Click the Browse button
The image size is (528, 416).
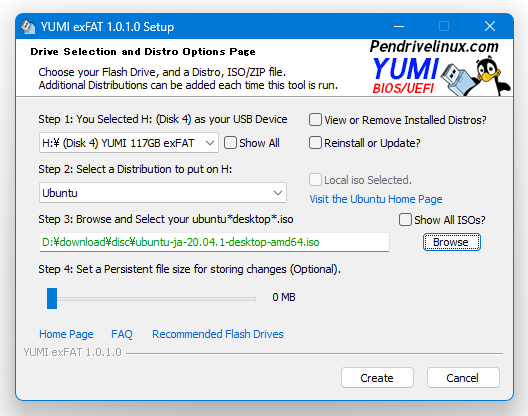coord(452,242)
